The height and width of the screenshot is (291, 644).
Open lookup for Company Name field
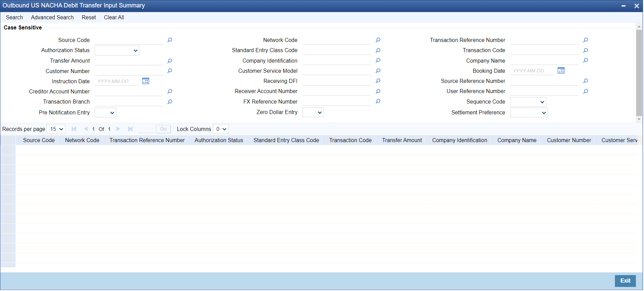[x=586, y=61]
